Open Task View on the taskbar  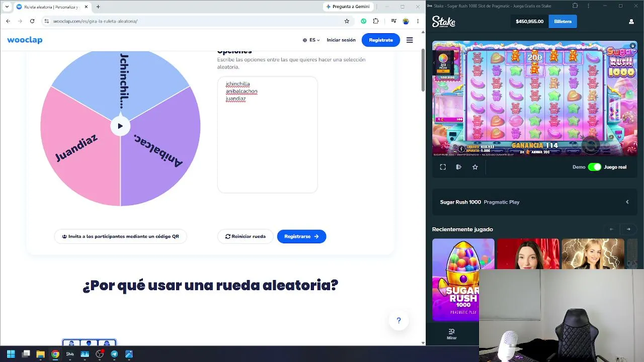[x=26, y=354]
